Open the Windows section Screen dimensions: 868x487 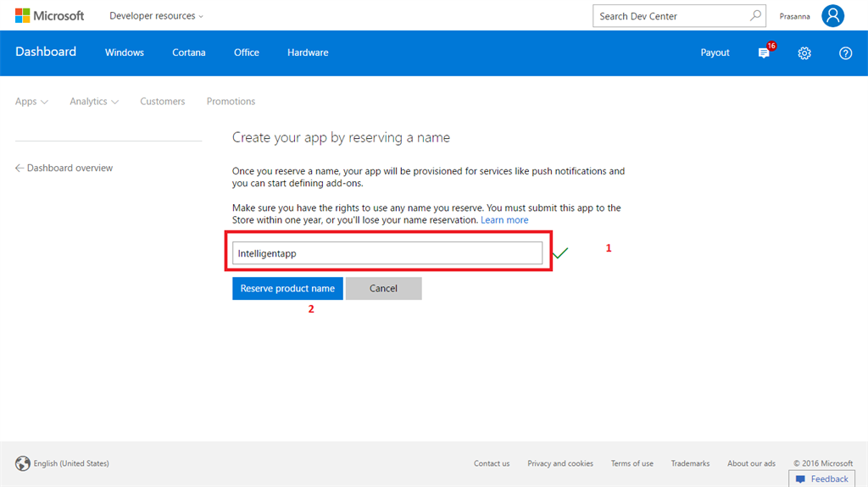click(x=125, y=53)
